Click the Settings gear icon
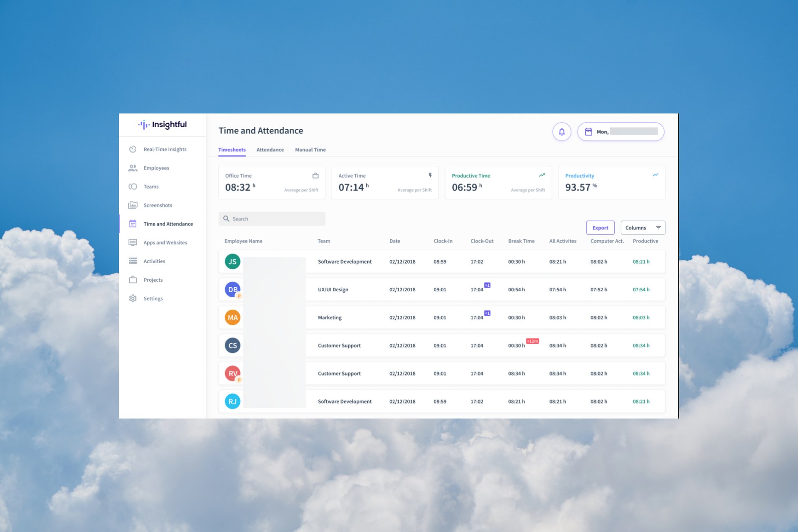Image resolution: width=798 pixels, height=532 pixels. [x=133, y=298]
